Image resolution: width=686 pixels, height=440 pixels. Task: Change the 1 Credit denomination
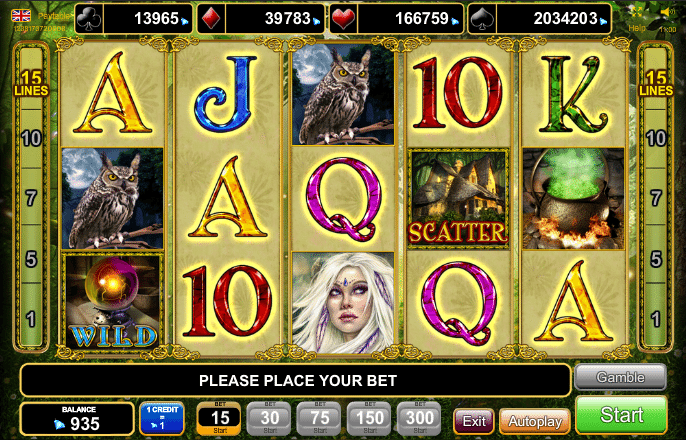point(162,418)
